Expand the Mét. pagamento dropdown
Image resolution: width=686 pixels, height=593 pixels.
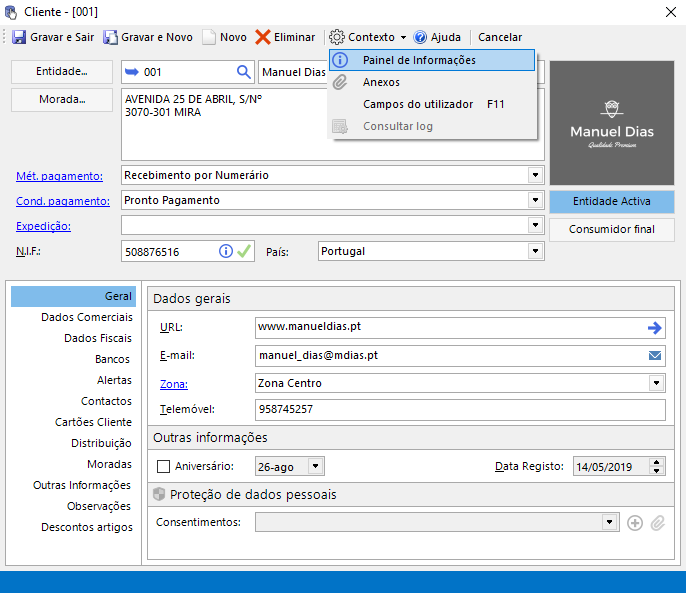pyautogui.click(x=534, y=175)
